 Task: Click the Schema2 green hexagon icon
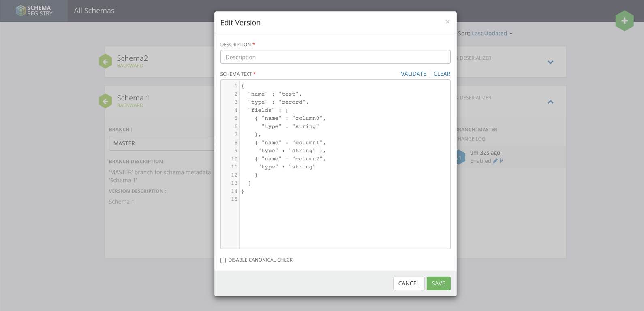tap(105, 62)
